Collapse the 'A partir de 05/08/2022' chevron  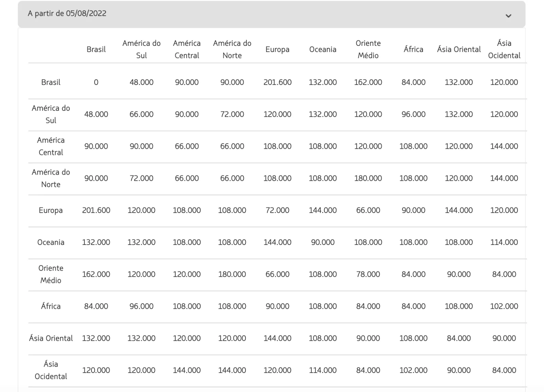coord(508,16)
